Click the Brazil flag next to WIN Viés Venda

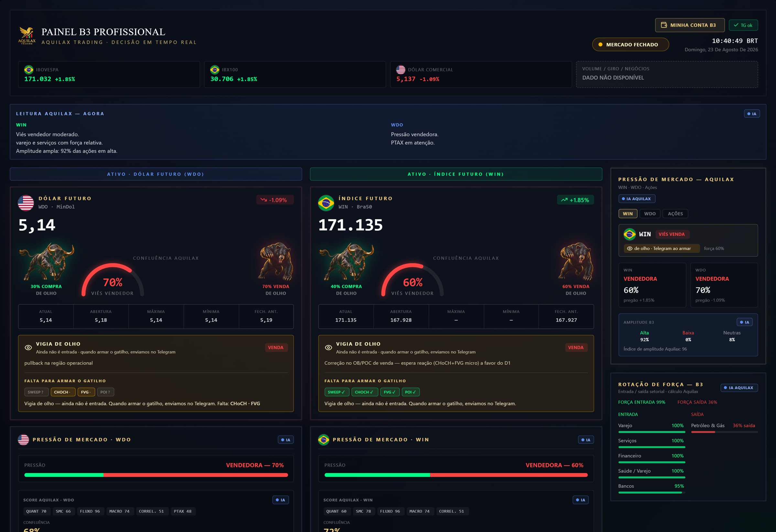[x=630, y=234]
